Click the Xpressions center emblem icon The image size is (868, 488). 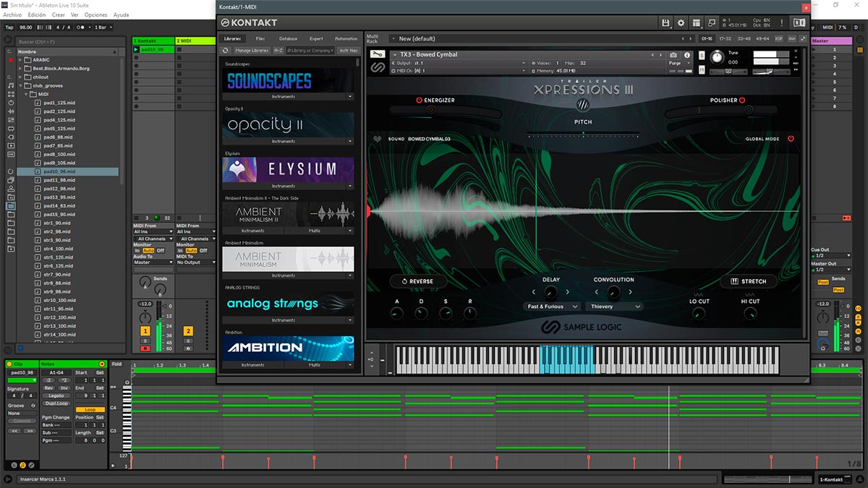click(583, 105)
